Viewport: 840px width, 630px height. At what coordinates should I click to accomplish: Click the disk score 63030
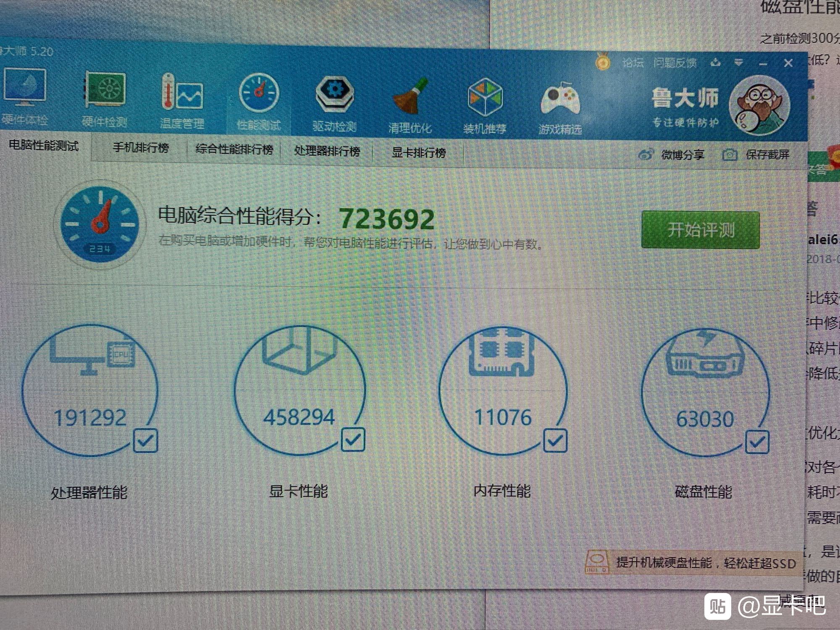705,419
